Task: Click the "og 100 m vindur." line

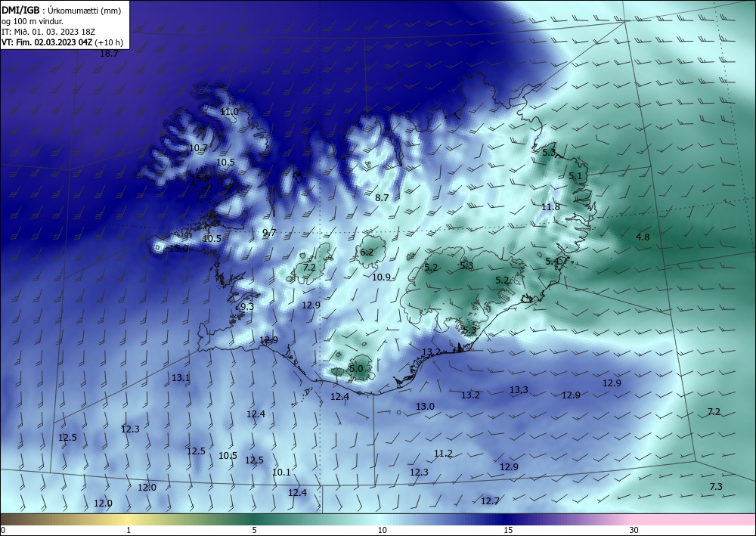Action: pos(33,21)
